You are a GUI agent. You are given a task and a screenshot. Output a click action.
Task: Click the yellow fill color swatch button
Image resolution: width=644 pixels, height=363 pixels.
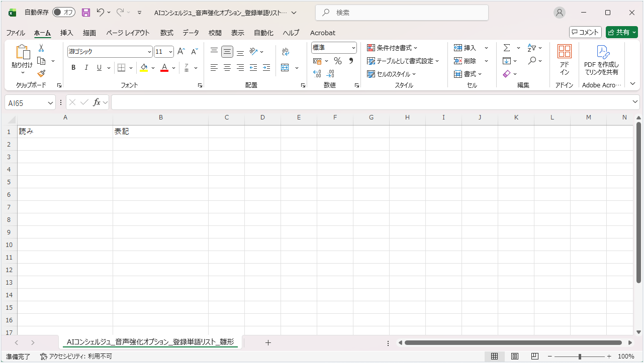[144, 68]
